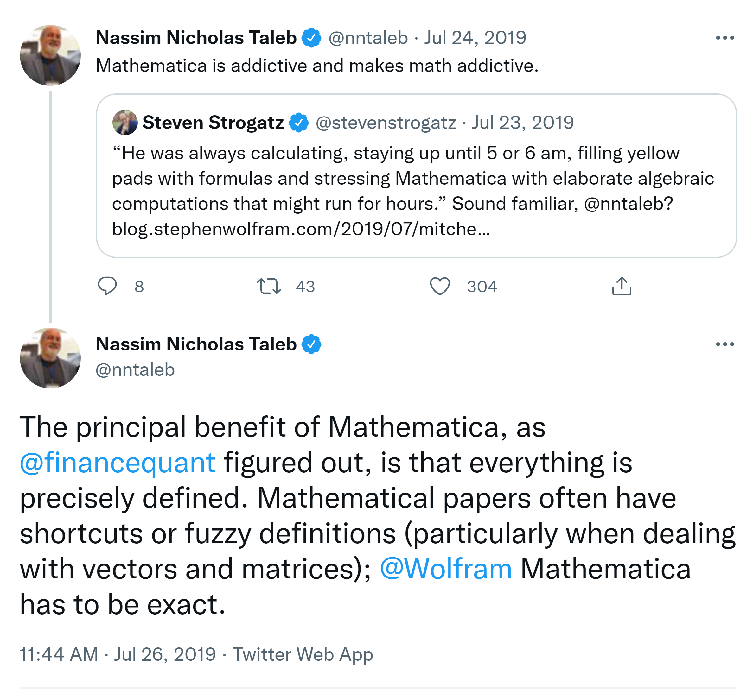This screenshot has height=700, width=753.
Task: Open the @Wolfram mention link
Action: (446, 569)
